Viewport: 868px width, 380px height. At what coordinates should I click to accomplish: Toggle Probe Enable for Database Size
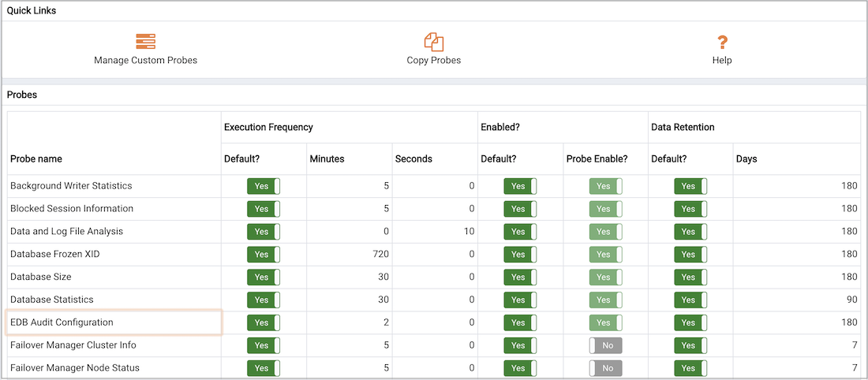coord(605,277)
